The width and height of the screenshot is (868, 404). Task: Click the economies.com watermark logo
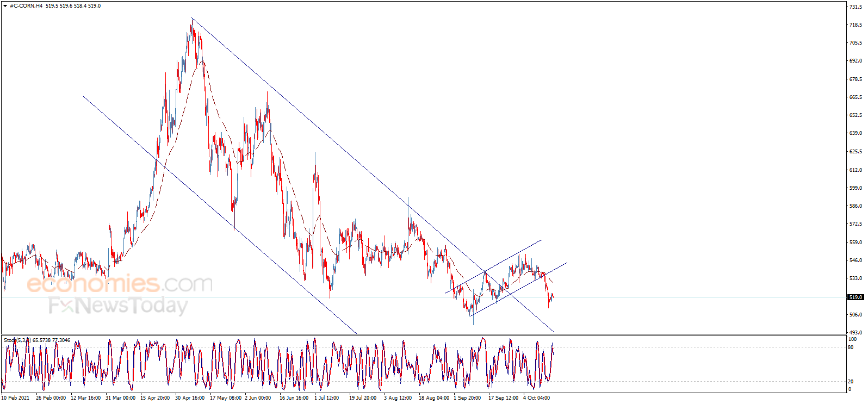[120, 283]
